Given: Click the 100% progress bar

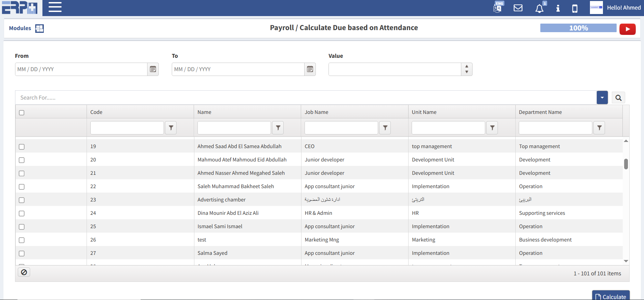Looking at the screenshot, I should 578,28.
